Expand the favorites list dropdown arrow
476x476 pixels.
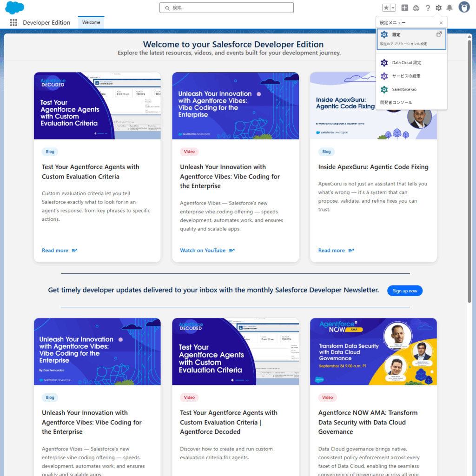click(393, 8)
